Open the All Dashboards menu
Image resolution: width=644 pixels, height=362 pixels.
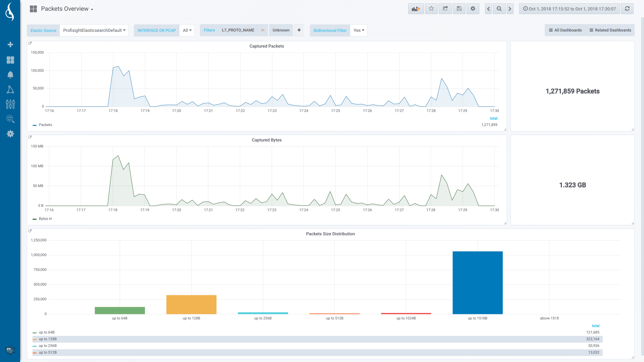pyautogui.click(x=565, y=30)
